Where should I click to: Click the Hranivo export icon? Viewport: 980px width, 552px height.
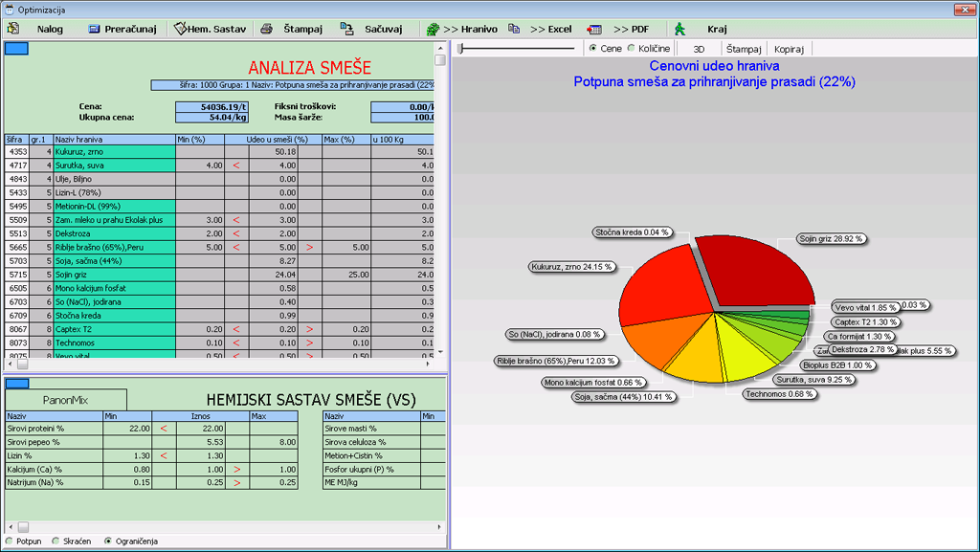click(x=433, y=29)
